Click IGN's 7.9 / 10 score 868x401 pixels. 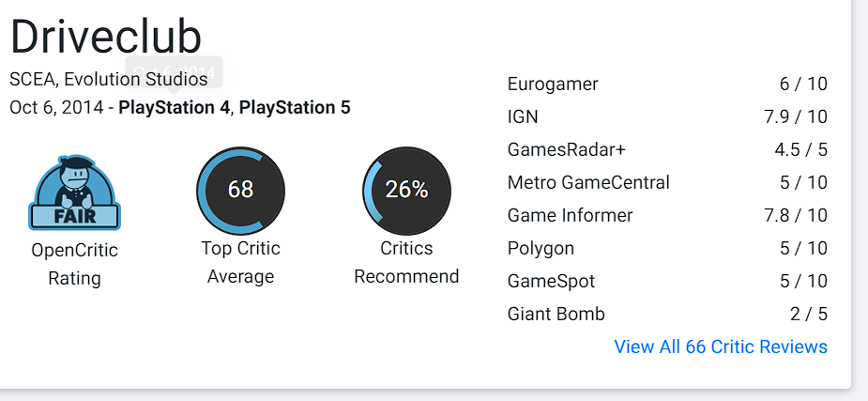[x=796, y=116]
